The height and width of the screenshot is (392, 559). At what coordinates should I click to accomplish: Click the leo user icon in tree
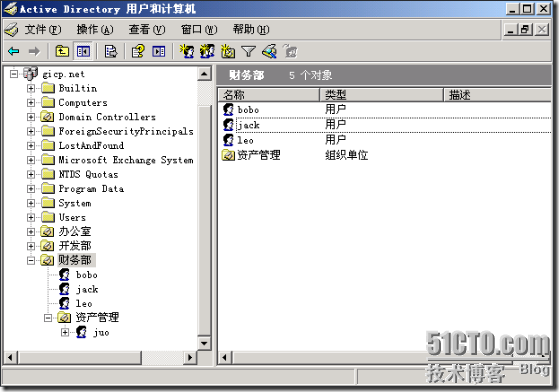pyautogui.click(x=64, y=303)
